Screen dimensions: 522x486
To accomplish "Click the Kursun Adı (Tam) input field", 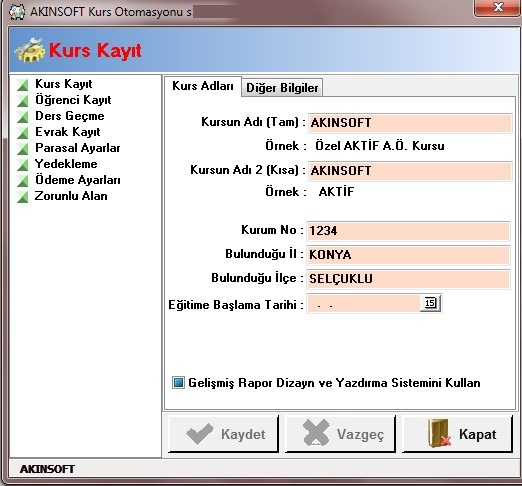I will [x=410, y=123].
